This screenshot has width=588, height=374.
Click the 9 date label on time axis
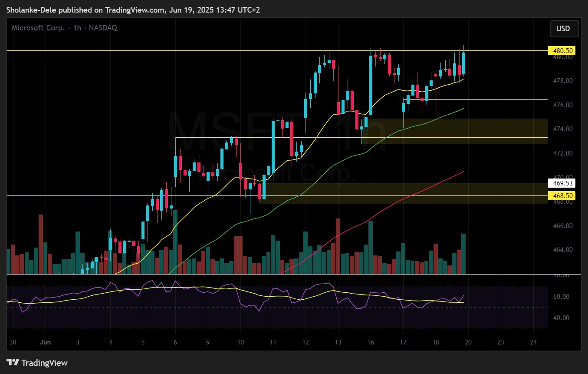(208, 342)
